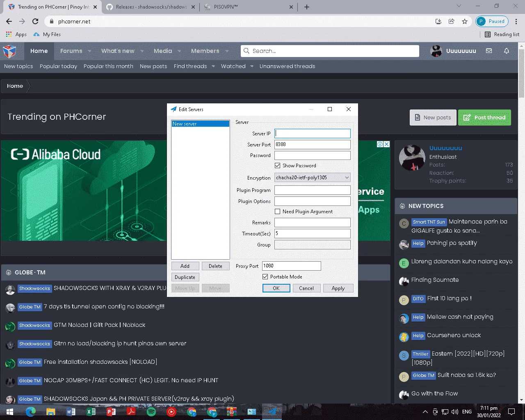Expand the Forums dropdown arrow
The height and width of the screenshot is (420, 525).
[89, 51]
